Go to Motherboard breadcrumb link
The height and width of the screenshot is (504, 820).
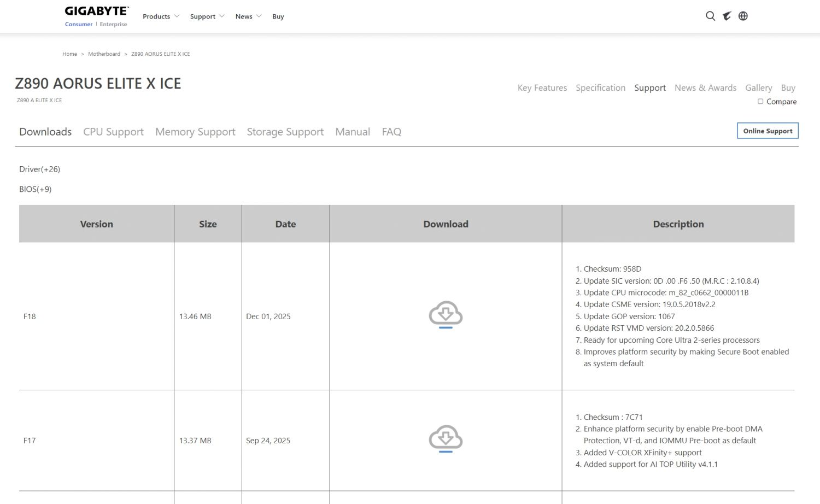(x=104, y=54)
